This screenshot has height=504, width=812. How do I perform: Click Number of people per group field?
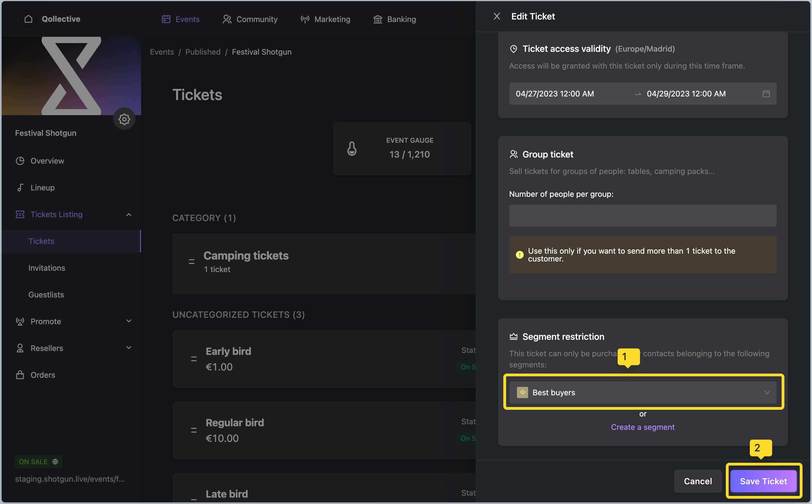[x=643, y=216]
